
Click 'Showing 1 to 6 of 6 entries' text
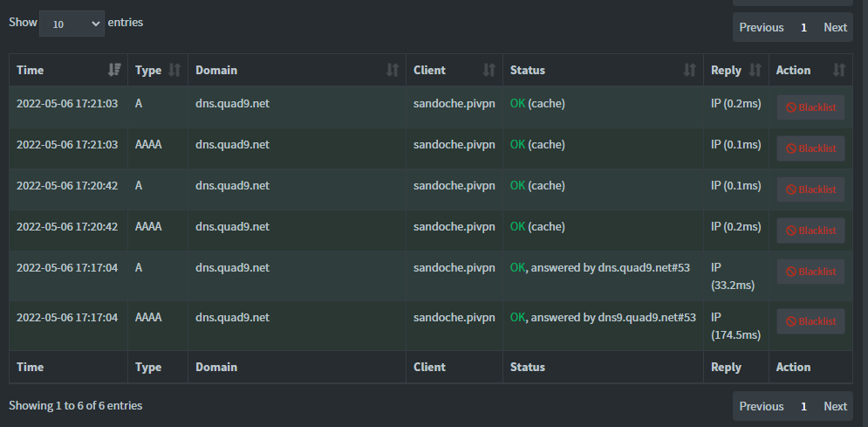coord(75,405)
